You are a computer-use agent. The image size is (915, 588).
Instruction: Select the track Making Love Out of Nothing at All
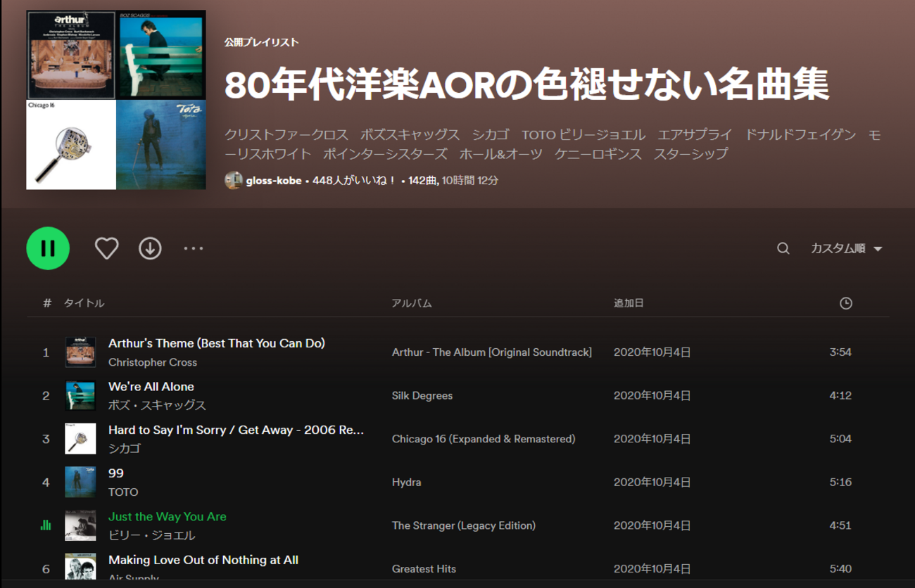pyautogui.click(x=203, y=560)
